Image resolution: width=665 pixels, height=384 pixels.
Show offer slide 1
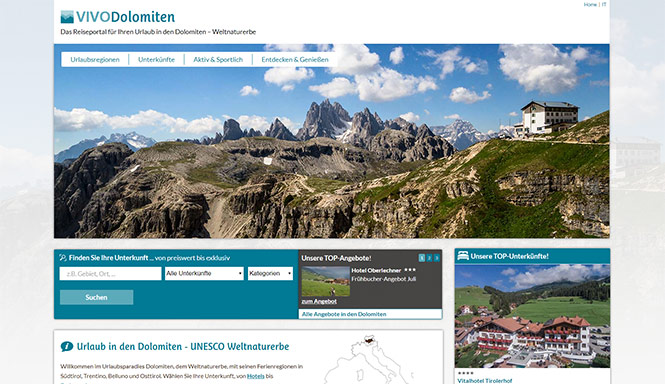click(422, 258)
